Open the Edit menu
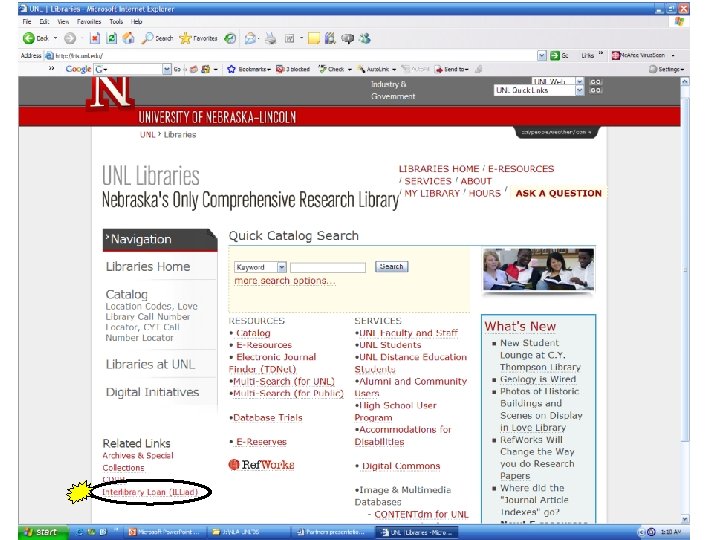720x540 pixels. coord(44,22)
